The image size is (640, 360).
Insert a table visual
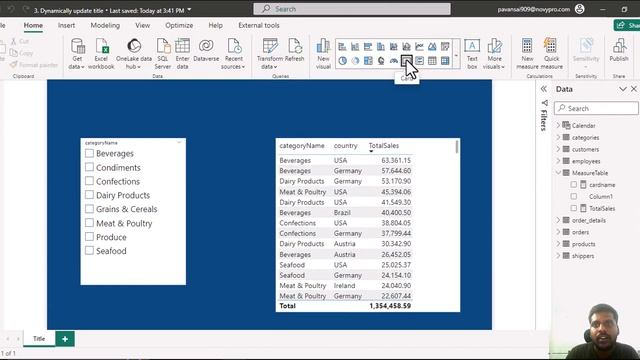tap(432, 61)
